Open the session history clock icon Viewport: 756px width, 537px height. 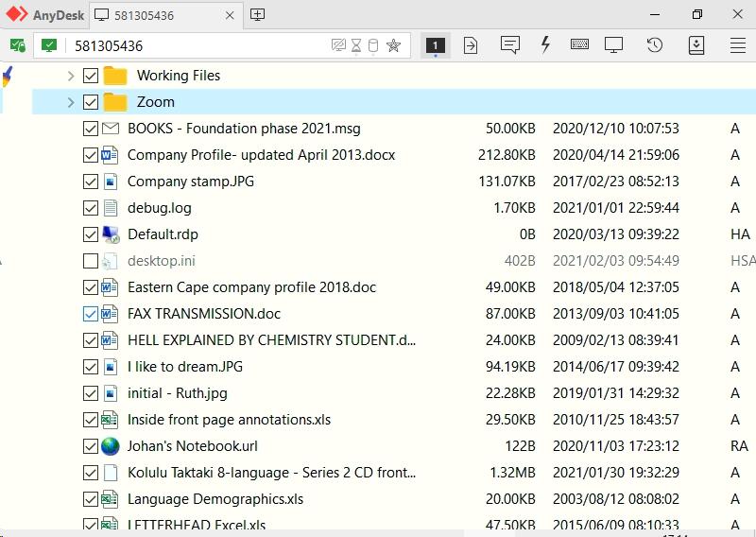[654, 44]
